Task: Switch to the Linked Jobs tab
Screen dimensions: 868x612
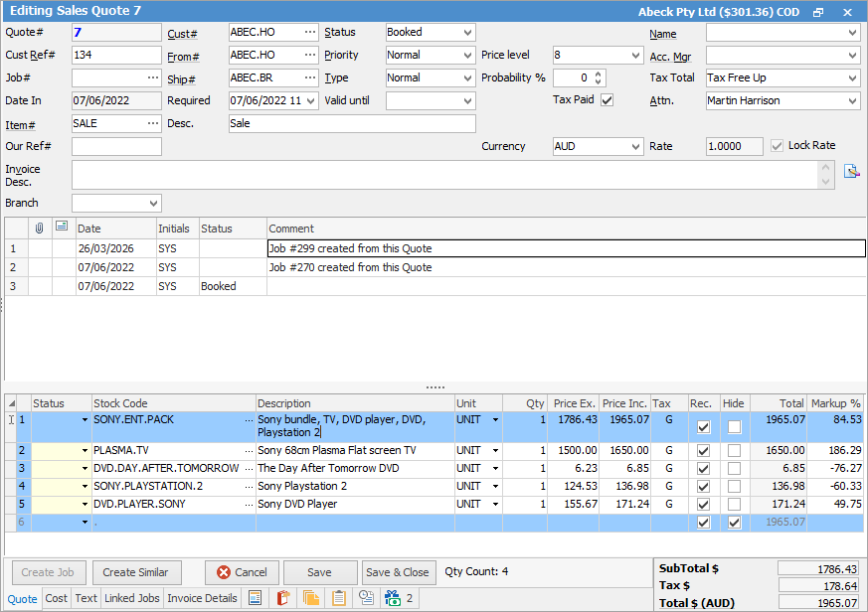Action: pyautogui.click(x=131, y=598)
